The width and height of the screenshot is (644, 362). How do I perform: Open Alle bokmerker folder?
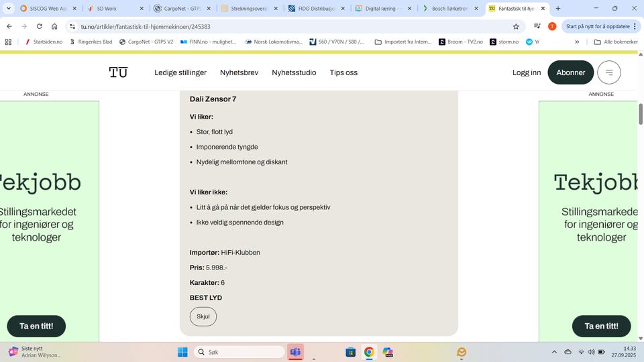point(616,42)
